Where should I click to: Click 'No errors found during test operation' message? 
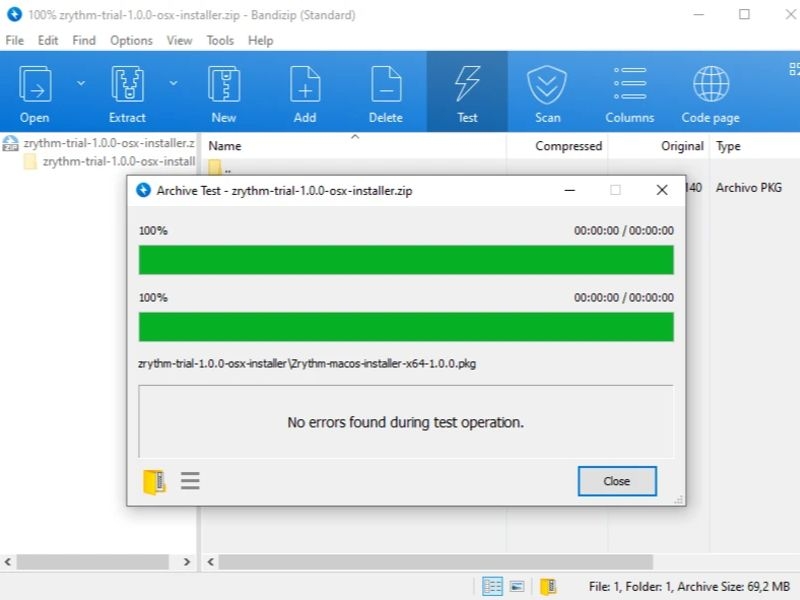point(406,422)
